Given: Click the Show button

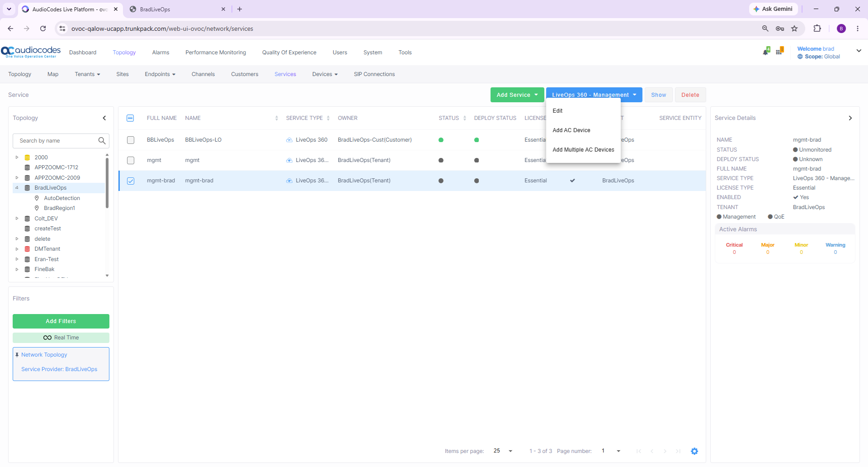Looking at the screenshot, I should [x=659, y=95].
